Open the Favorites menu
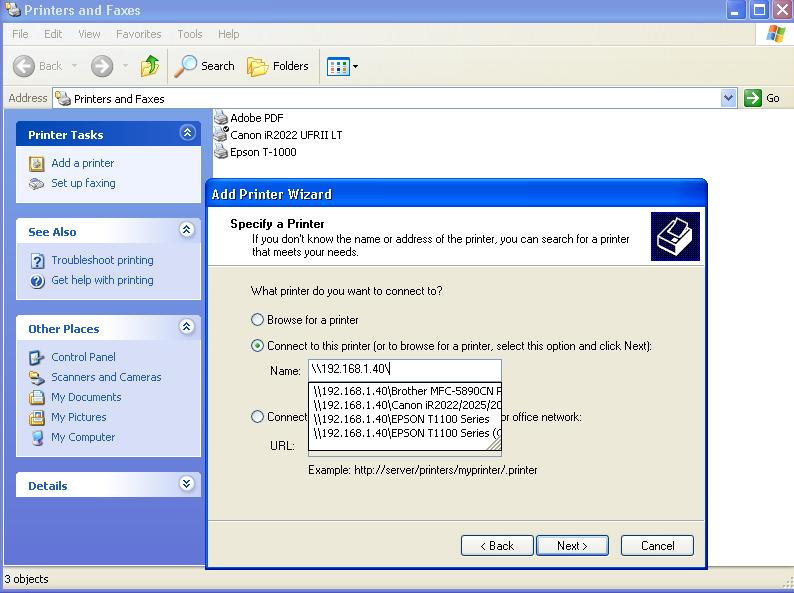The image size is (794, 593). [138, 34]
